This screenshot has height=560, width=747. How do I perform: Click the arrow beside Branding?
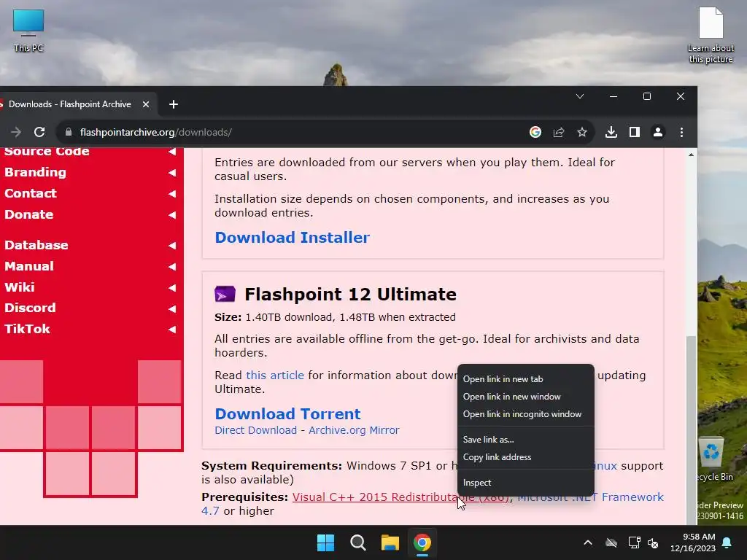tap(172, 172)
